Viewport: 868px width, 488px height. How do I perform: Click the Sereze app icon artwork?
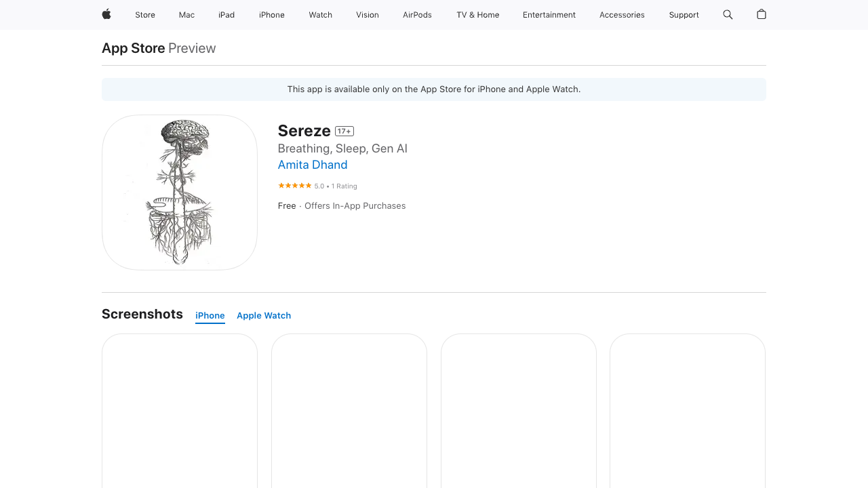point(179,192)
